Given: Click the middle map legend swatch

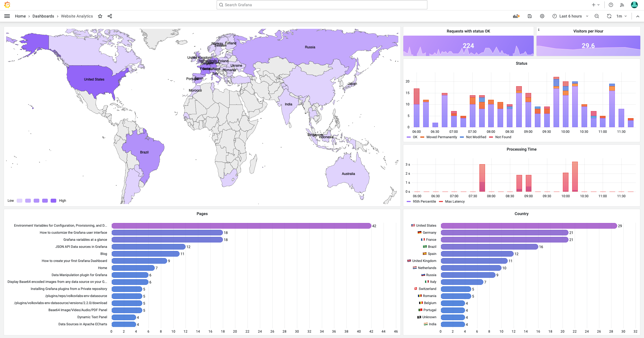Looking at the screenshot, I should (x=36, y=201).
